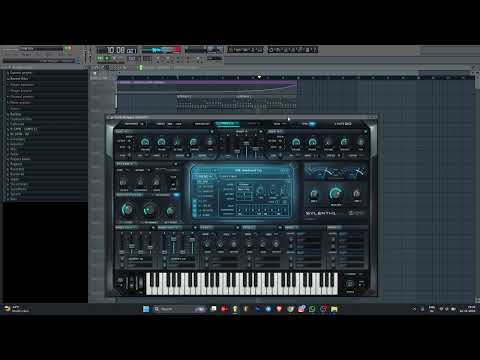
Task: Toggle Compressor effect checkbox in Sylenth1
Action: [195, 215]
